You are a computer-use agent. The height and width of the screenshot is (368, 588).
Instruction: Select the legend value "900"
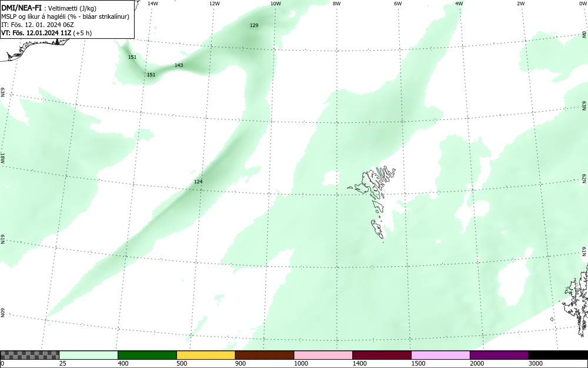pyautogui.click(x=240, y=363)
